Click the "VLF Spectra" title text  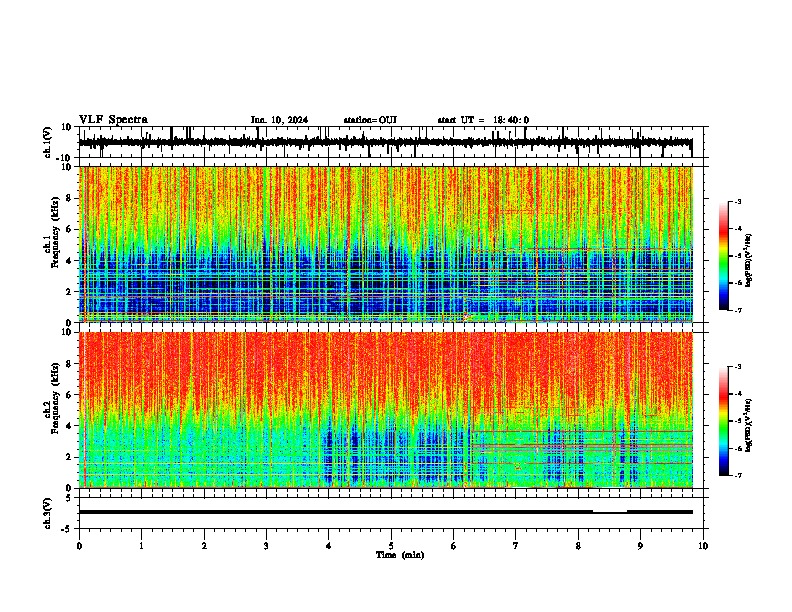(x=113, y=120)
